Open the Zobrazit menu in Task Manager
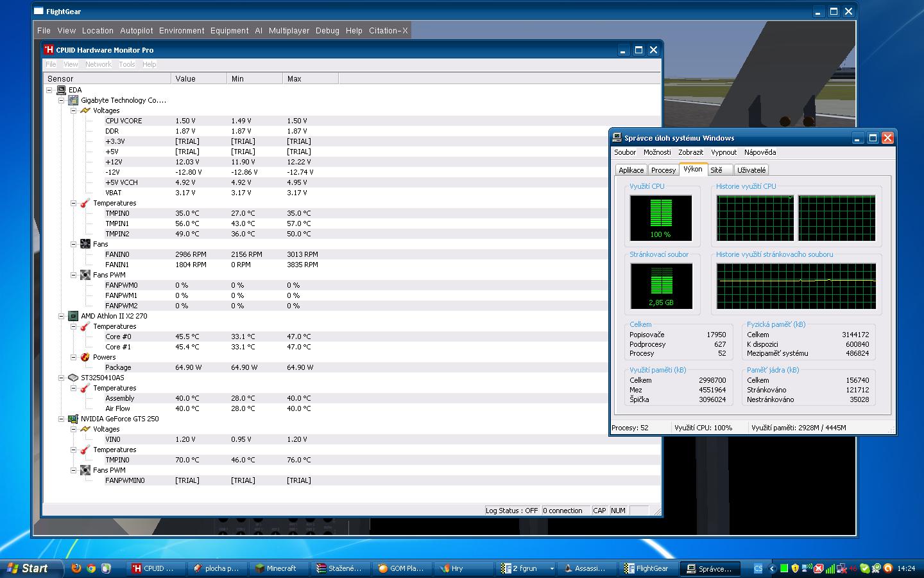The width and height of the screenshot is (924, 578). (x=690, y=152)
